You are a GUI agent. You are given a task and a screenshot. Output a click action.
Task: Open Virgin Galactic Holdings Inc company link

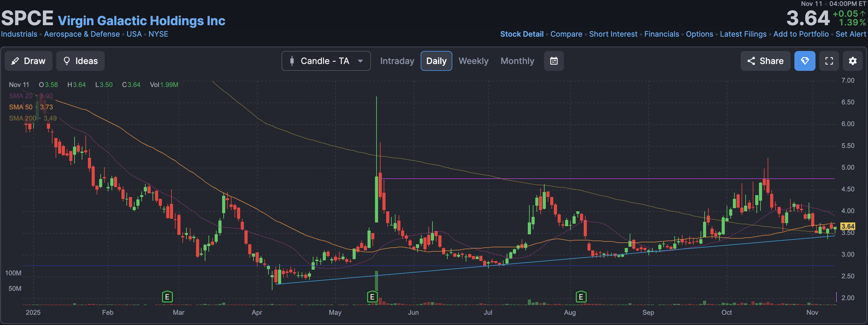click(142, 21)
